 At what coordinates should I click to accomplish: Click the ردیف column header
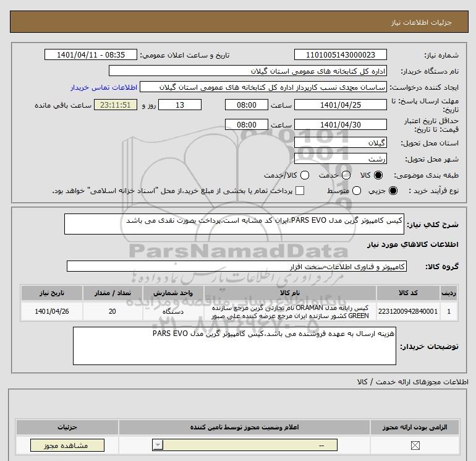click(x=449, y=293)
